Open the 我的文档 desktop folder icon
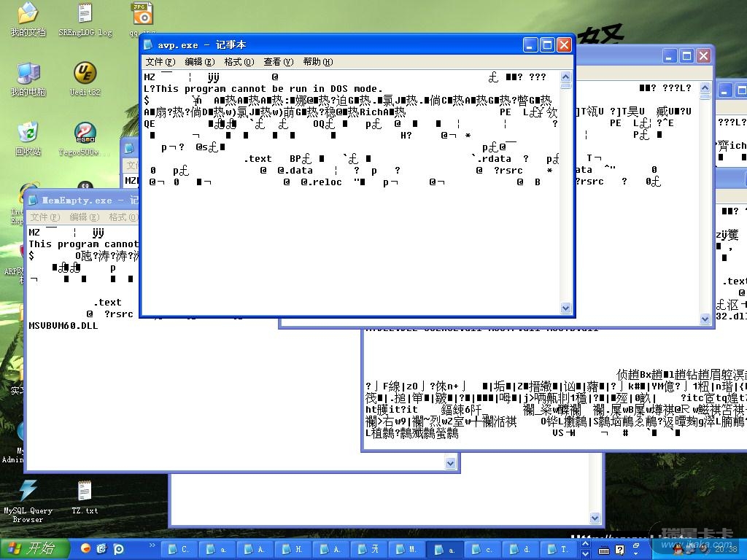 (28, 15)
